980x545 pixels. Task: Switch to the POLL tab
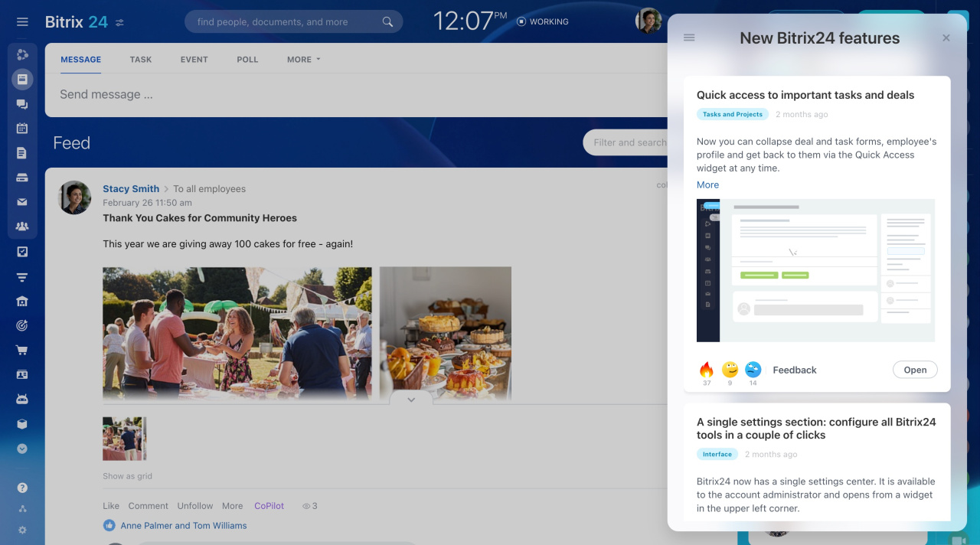pos(247,60)
